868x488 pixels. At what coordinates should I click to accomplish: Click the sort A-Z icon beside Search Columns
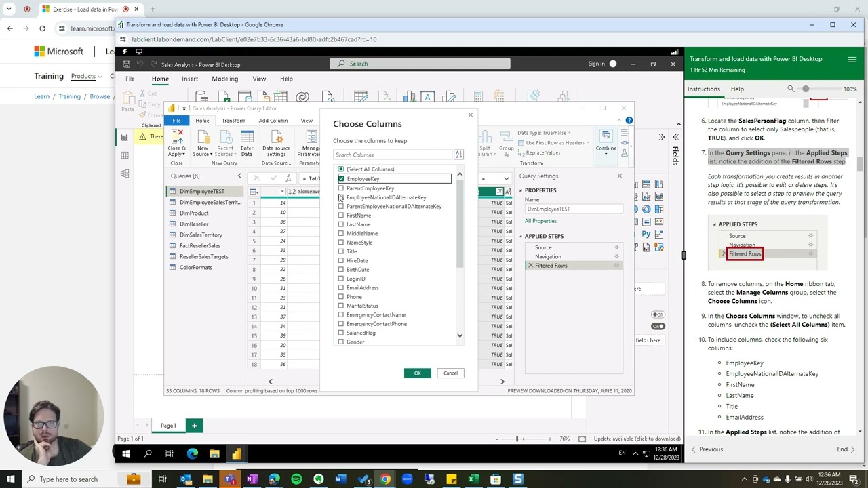[458, 155]
